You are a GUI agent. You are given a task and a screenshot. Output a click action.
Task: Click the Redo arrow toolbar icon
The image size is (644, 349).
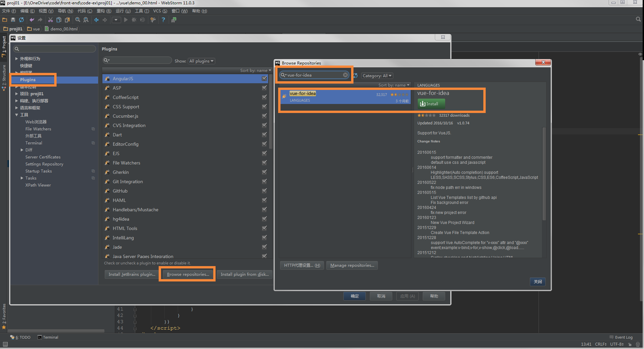(40, 20)
